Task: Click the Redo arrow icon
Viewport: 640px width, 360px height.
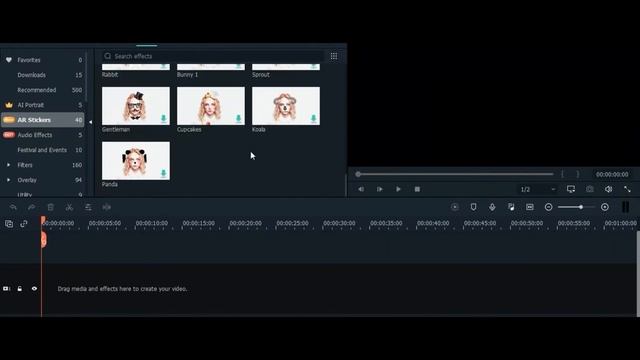Action: tap(31, 207)
